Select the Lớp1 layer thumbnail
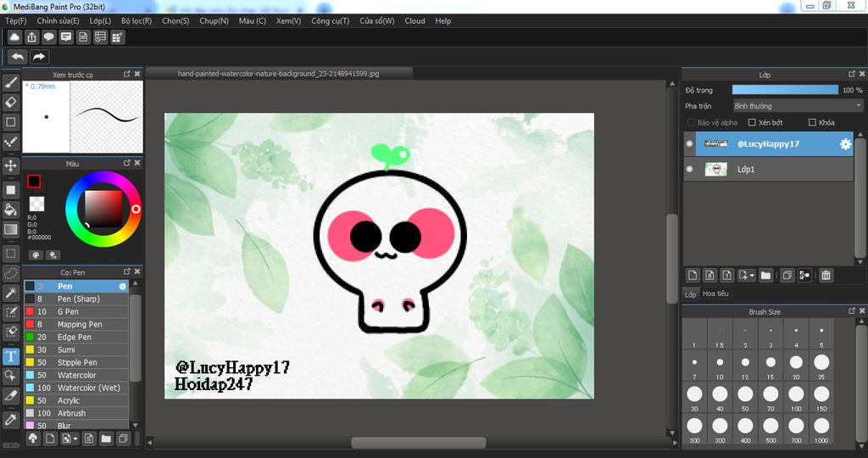 coord(715,170)
